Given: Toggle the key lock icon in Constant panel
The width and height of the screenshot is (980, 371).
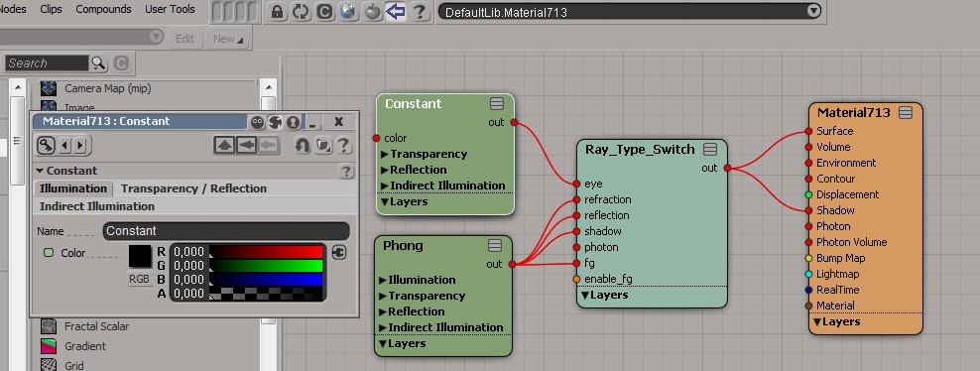Looking at the screenshot, I should click(x=47, y=146).
